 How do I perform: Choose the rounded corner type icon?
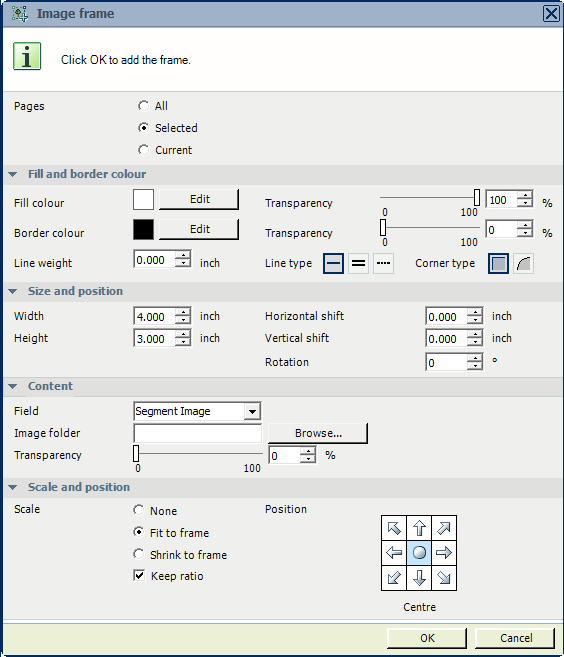pos(523,264)
